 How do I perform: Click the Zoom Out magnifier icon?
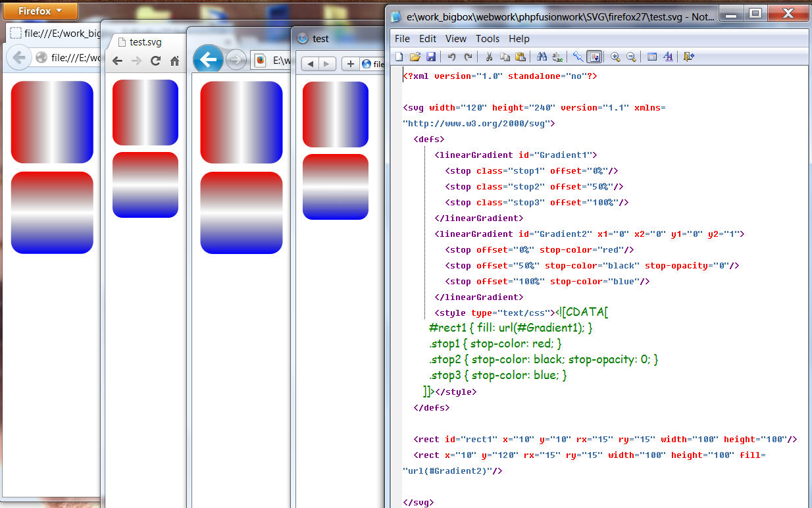coord(631,57)
